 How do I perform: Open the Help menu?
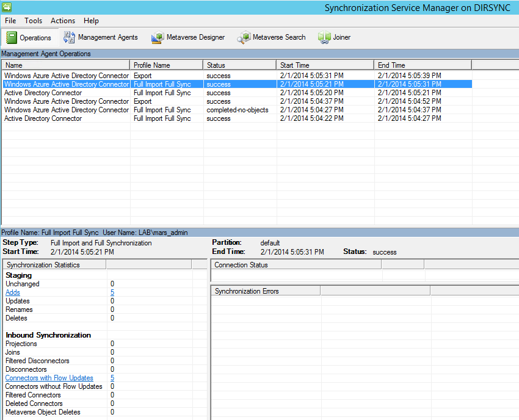[91, 21]
